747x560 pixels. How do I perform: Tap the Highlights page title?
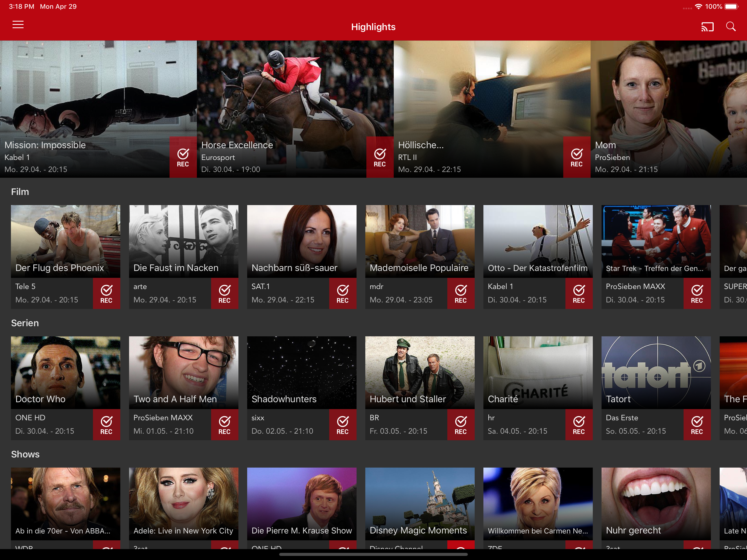click(x=373, y=27)
